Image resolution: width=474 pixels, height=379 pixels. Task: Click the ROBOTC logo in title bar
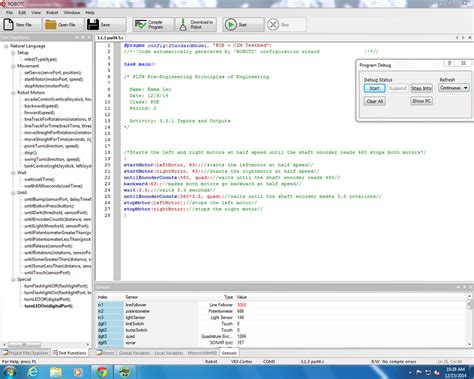(3, 4)
